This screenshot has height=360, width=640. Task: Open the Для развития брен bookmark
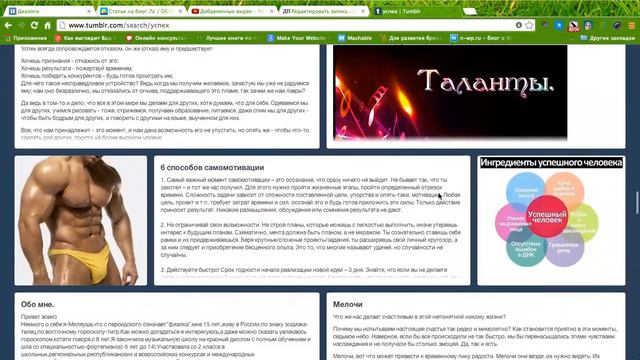411,38
